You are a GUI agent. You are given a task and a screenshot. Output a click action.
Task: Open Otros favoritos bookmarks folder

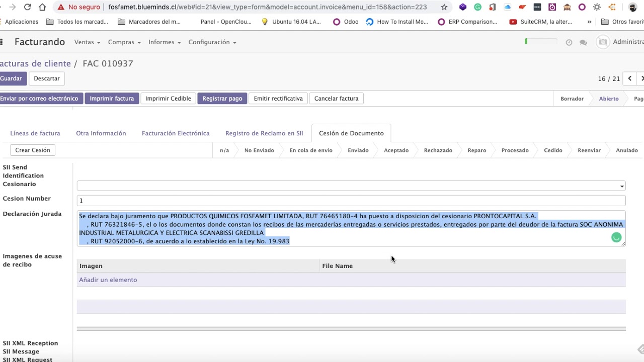[x=622, y=22]
